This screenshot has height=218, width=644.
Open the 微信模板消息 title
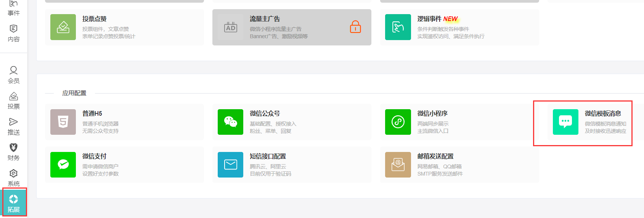pyautogui.click(x=603, y=113)
